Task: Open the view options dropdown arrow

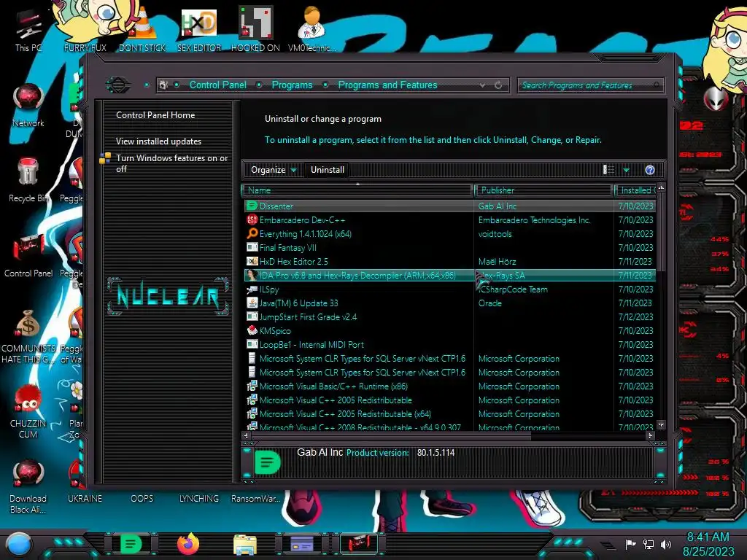Action: pyautogui.click(x=627, y=170)
